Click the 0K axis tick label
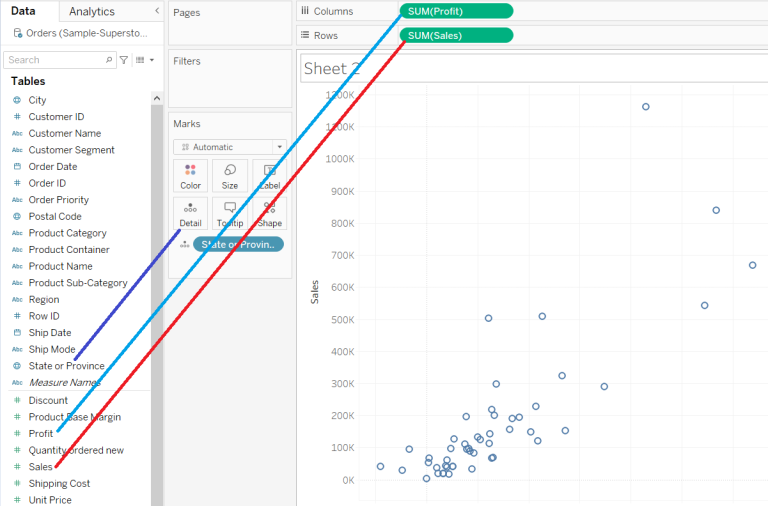768x506 pixels. tap(348, 481)
